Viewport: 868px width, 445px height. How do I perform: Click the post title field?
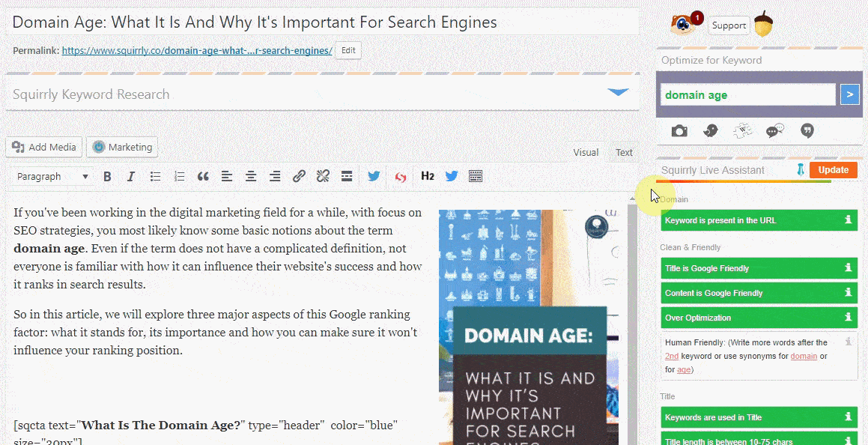click(321, 22)
